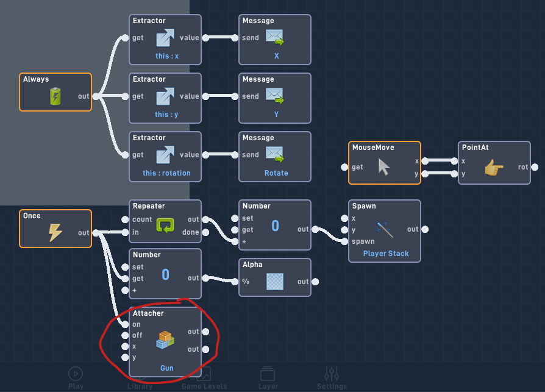The height and width of the screenshot is (392, 545).
Task: Open the Library tab at the bottom
Action: [140, 378]
